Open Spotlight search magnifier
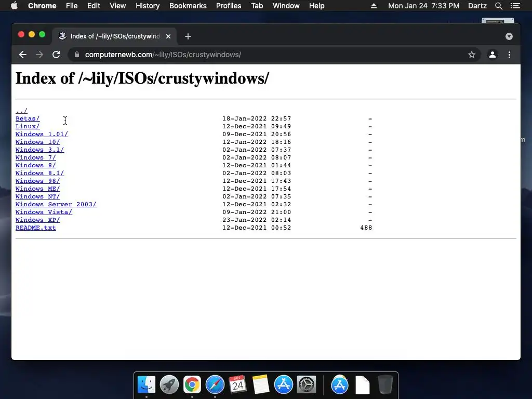532x399 pixels. (x=498, y=6)
